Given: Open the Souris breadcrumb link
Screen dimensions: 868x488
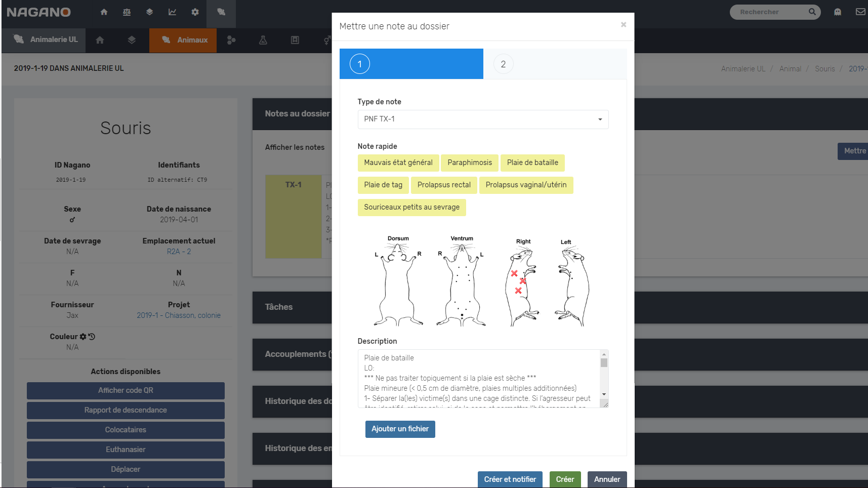Looking at the screenshot, I should pos(824,69).
